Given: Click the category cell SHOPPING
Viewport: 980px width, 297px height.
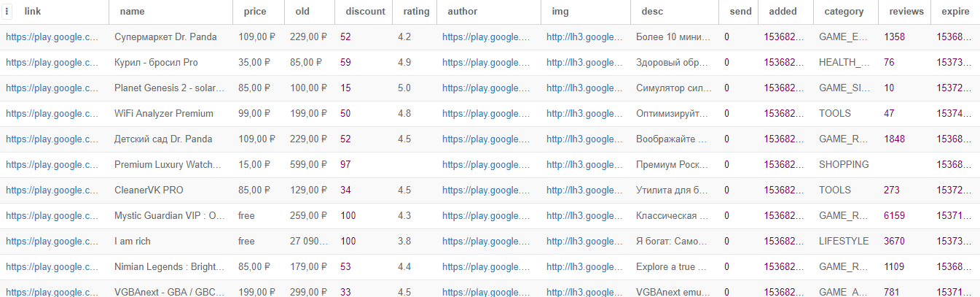Looking at the screenshot, I should click(x=844, y=165).
